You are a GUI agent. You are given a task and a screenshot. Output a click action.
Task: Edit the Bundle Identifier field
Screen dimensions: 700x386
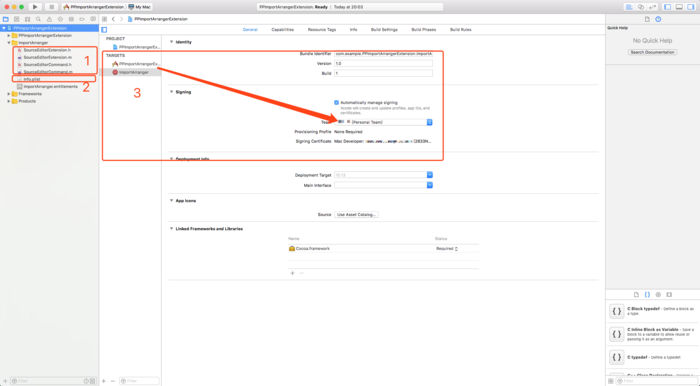coord(383,54)
